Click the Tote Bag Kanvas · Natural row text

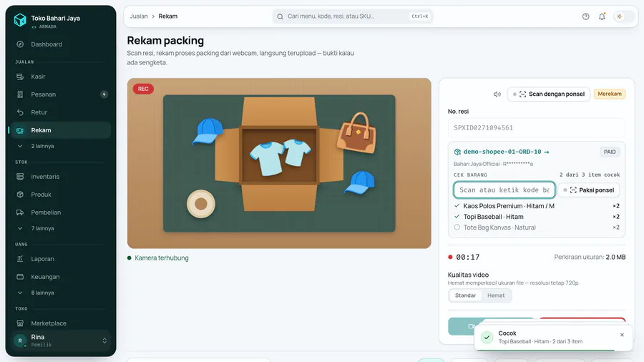pyautogui.click(x=499, y=228)
